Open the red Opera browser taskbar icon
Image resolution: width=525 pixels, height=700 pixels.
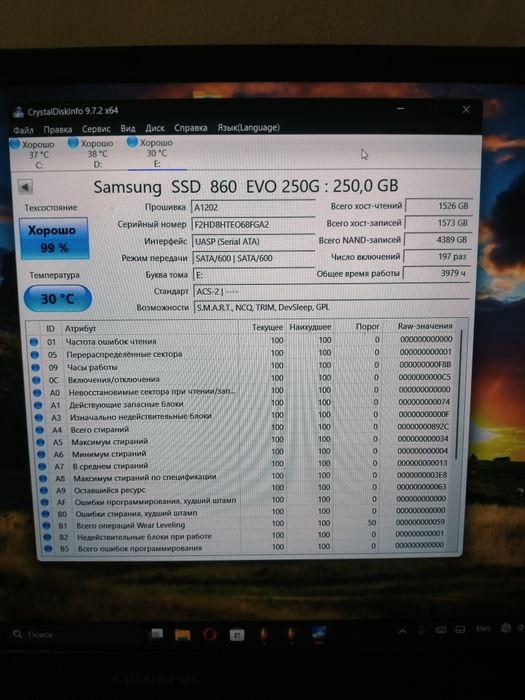pos(210,634)
